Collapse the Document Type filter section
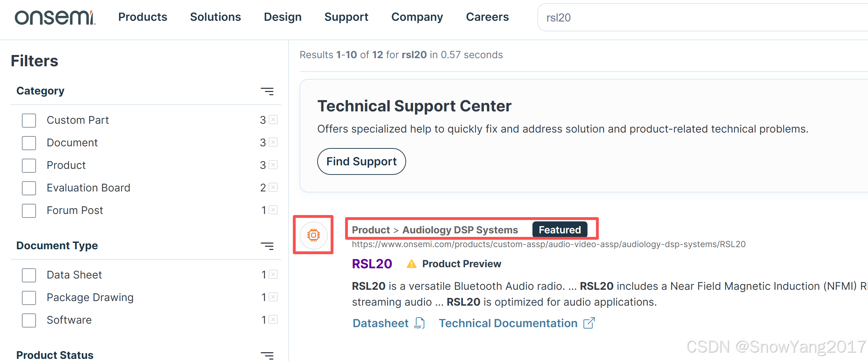This screenshot has height=361, width=868. (267, 246)
